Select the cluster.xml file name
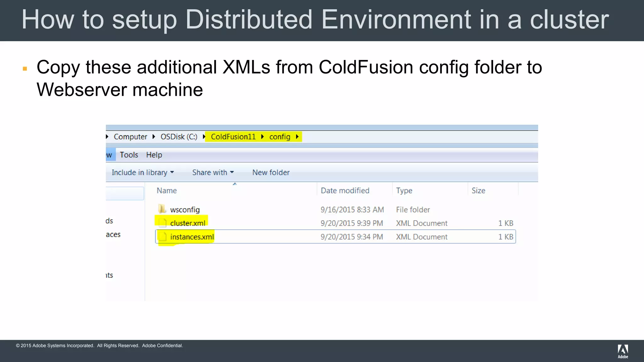 (x=188, y=223)
